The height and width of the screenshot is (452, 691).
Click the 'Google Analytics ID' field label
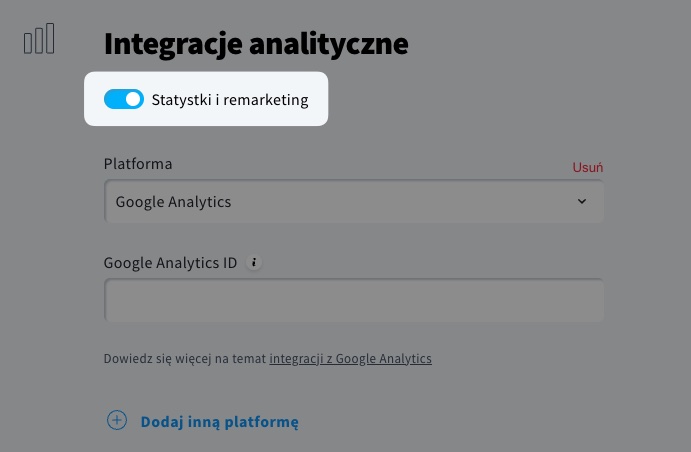(x=170, y=263)
